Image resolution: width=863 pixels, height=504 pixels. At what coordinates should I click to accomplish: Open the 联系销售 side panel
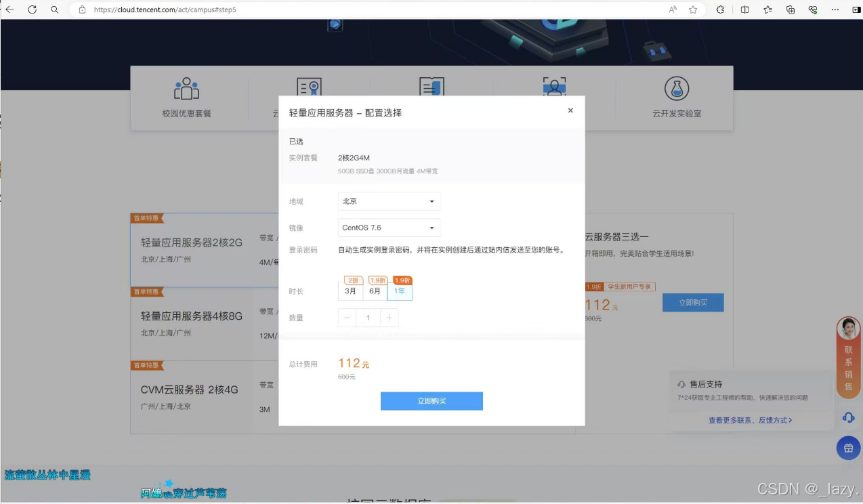pos(849,369)
